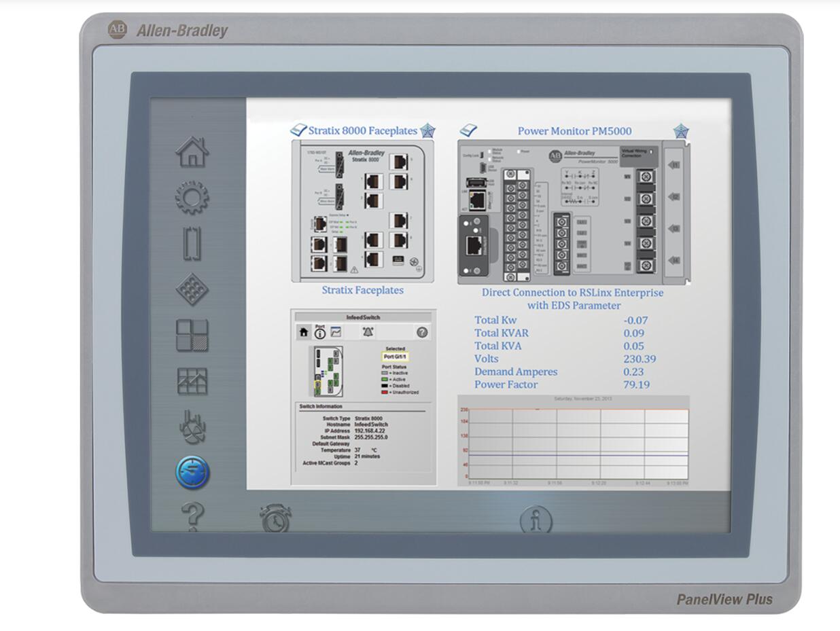
Task: Open the gear settings sidebar icon
Action: [192, 198]
